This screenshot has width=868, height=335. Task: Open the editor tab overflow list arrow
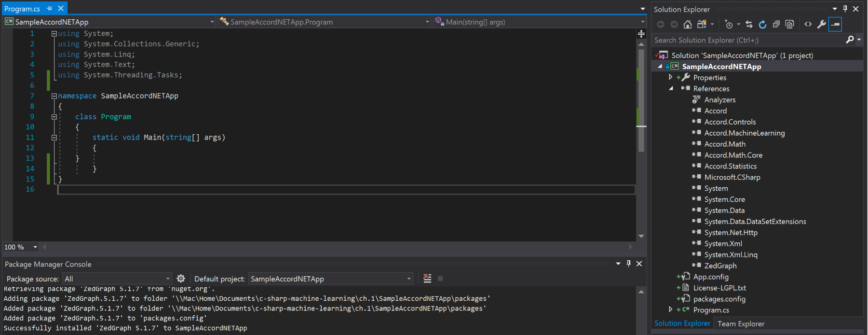pyautogui.click(x=642, y=9)
